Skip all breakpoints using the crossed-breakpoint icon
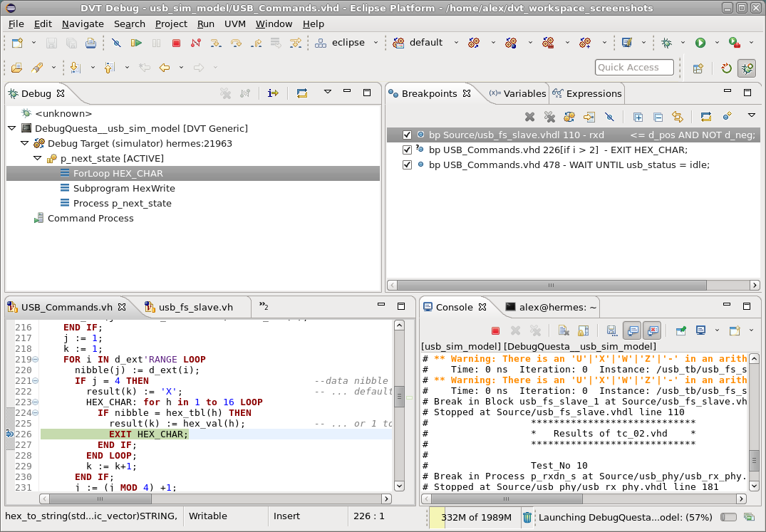766x532 pixels. 610,115
